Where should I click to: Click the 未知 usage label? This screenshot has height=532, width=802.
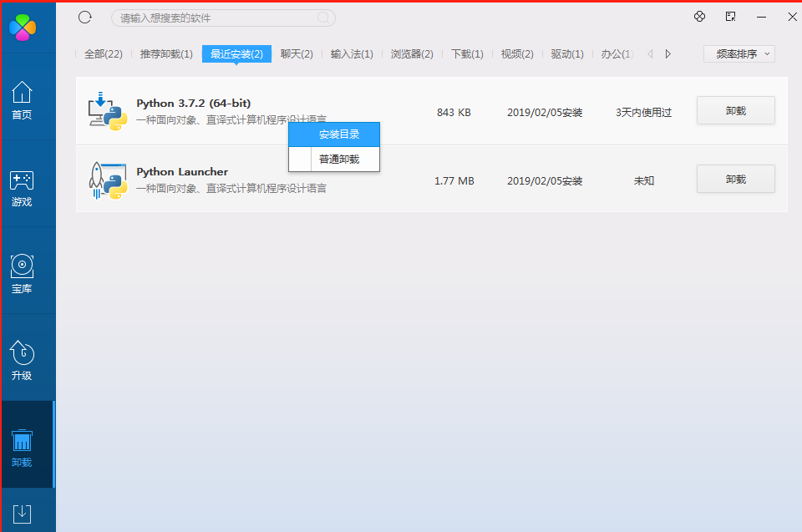coord(643,180)
